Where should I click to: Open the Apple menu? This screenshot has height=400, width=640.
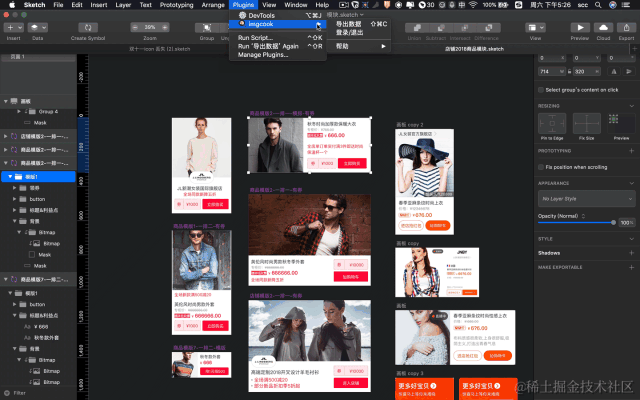12,5
